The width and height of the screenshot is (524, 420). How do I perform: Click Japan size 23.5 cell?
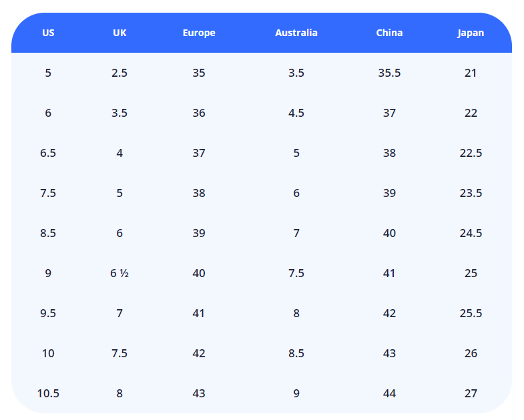pyautogui.click(x=471, y=193)
